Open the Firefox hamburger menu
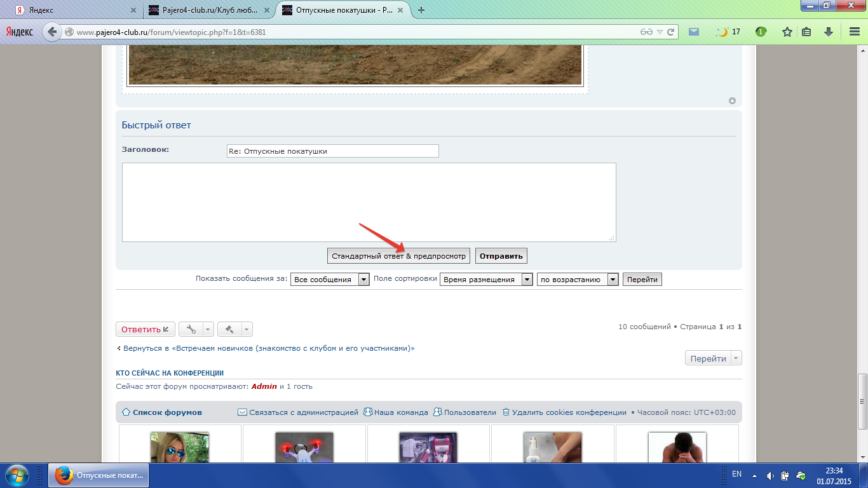Image resolution: width=868 pixels, height=488 pixels. click(855, 32)
